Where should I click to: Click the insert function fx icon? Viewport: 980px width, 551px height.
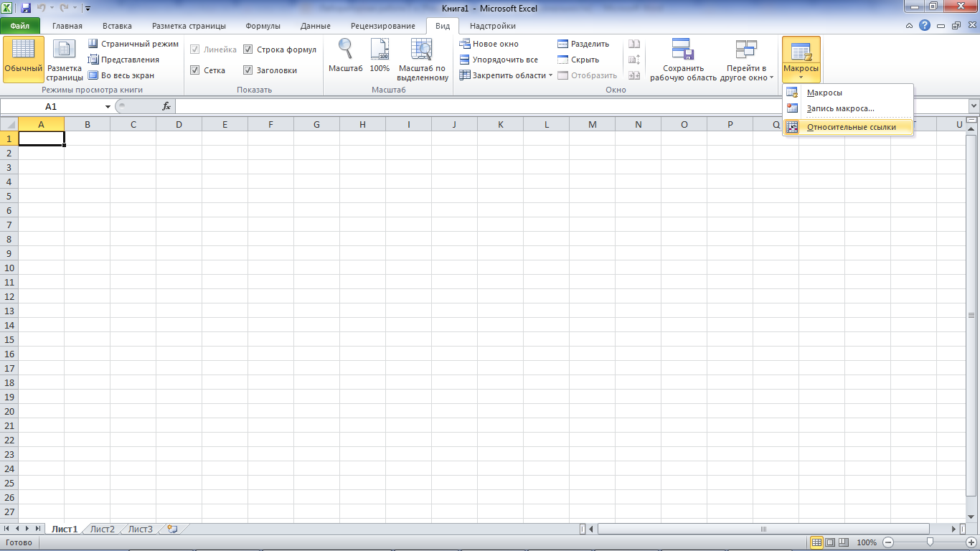(x=166, y=106)
